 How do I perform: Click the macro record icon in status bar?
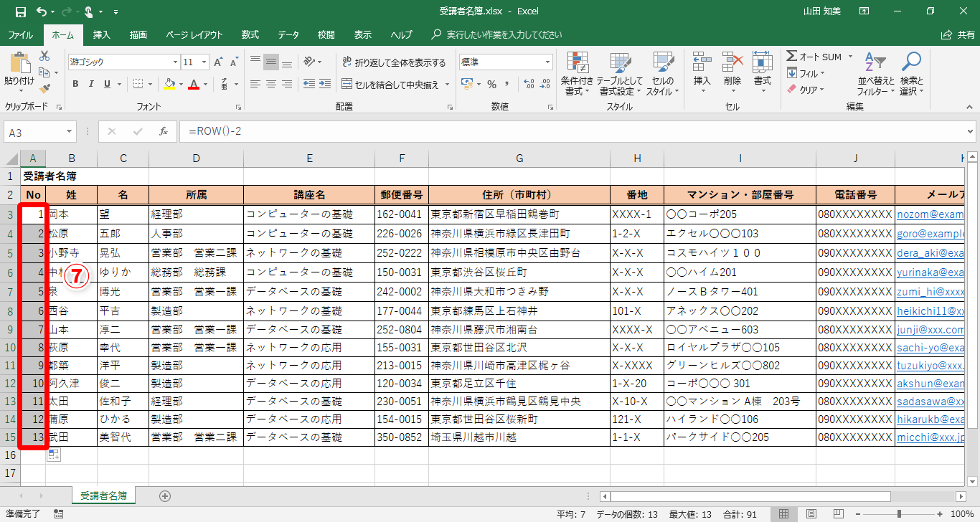pyautogui.click(x=59, y=514)
